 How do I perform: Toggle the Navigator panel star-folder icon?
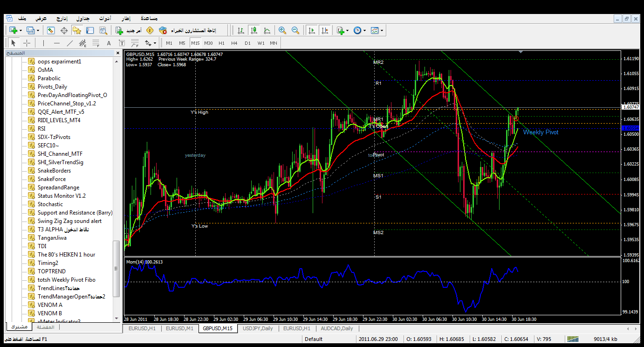click(77, 30)
